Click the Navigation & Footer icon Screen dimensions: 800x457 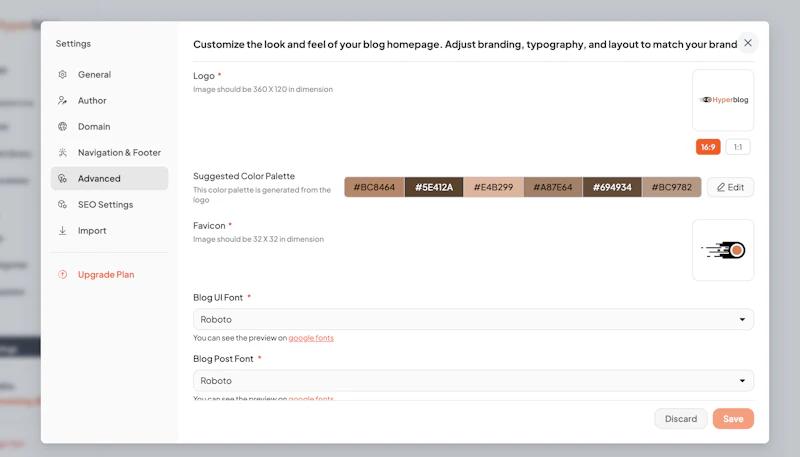[62, 153]
